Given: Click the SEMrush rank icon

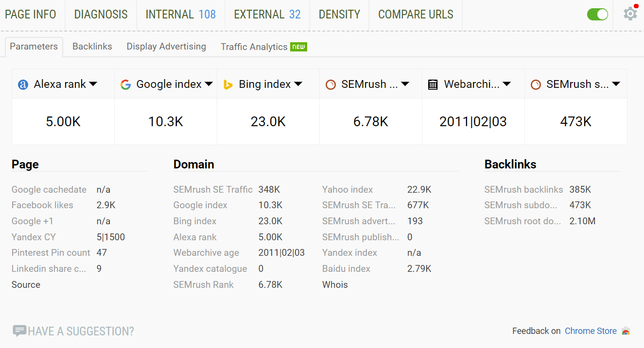Looking at the screenshot, I should (331, 83).
